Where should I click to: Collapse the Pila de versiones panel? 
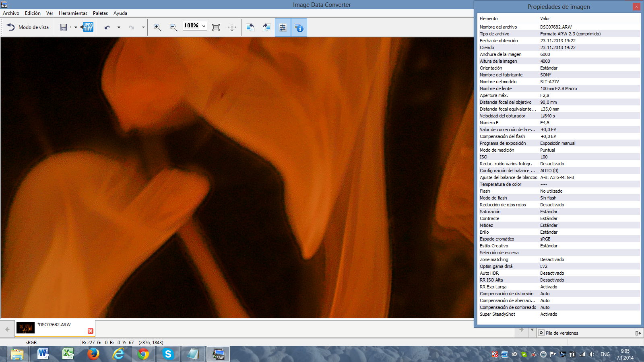[x=541, y=333]
